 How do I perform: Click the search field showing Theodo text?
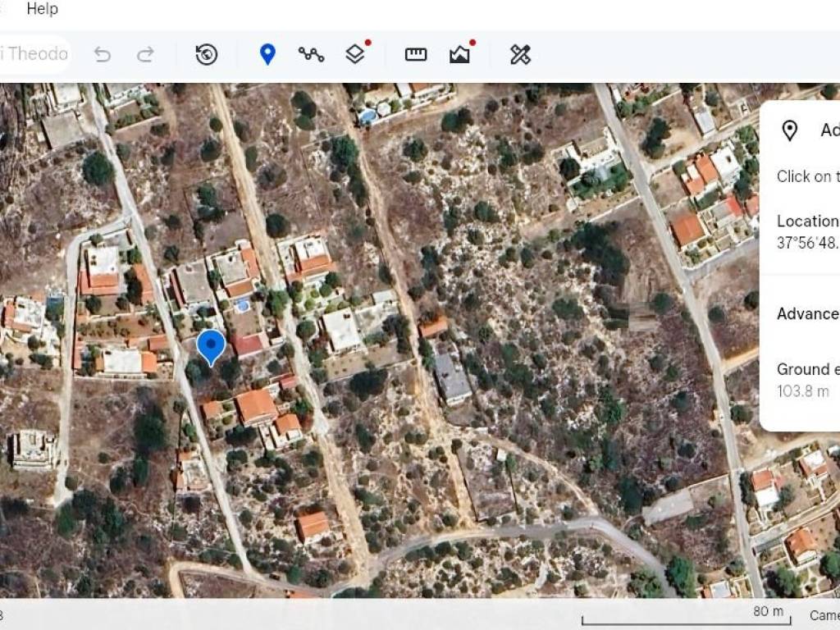click(34, 54)
